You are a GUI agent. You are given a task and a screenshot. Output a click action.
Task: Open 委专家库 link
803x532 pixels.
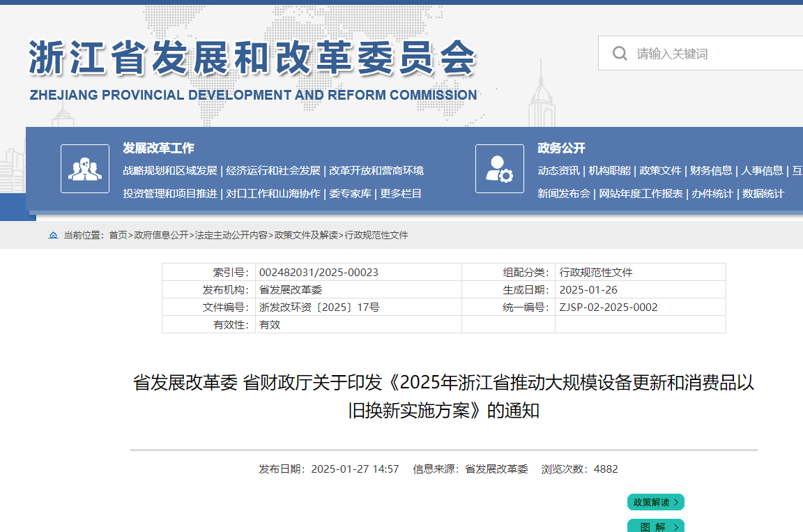[x=350, y=194]
